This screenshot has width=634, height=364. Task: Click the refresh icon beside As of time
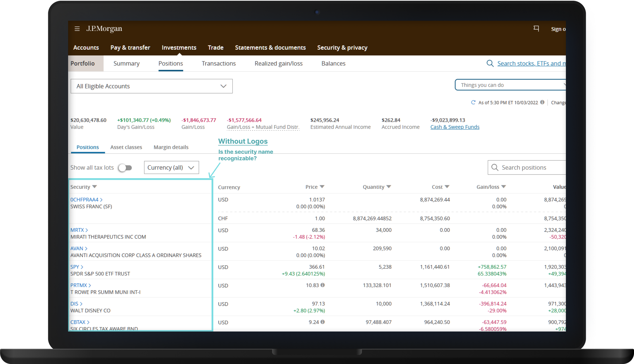[x=473, y=102]
